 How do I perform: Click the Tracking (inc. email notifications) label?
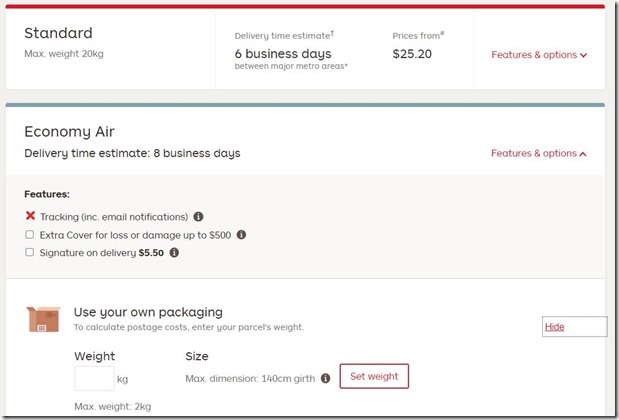point(114,217)
